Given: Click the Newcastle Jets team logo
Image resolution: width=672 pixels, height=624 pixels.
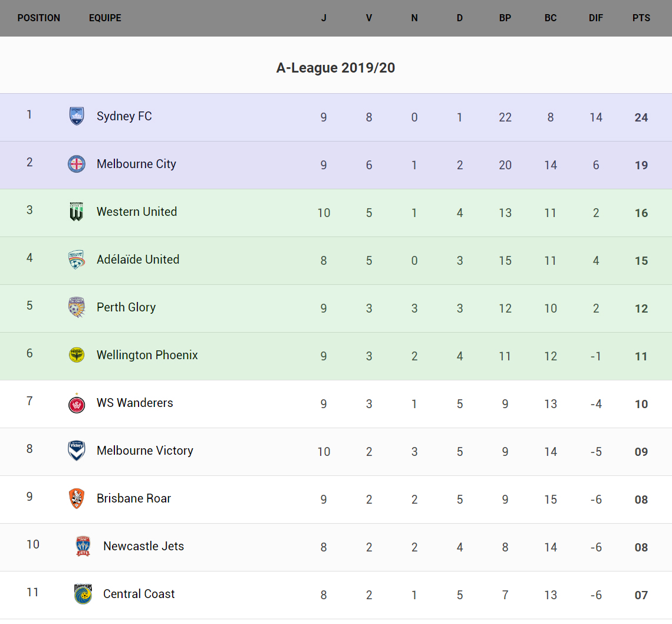Looking at the screenshot, I should (x=83, y=546).
